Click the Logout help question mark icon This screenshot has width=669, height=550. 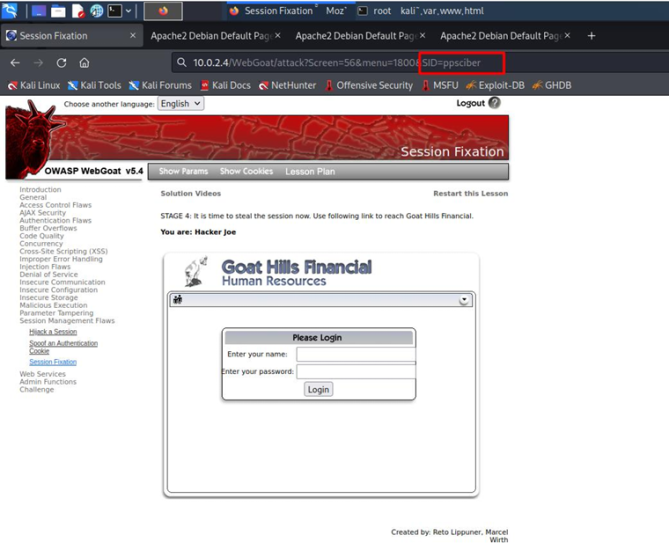click(x=494, y=103)
